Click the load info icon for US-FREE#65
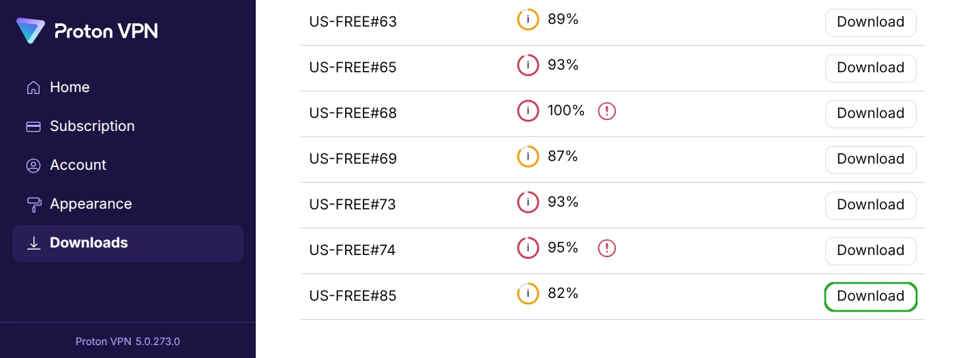 (x=528, y=65)
